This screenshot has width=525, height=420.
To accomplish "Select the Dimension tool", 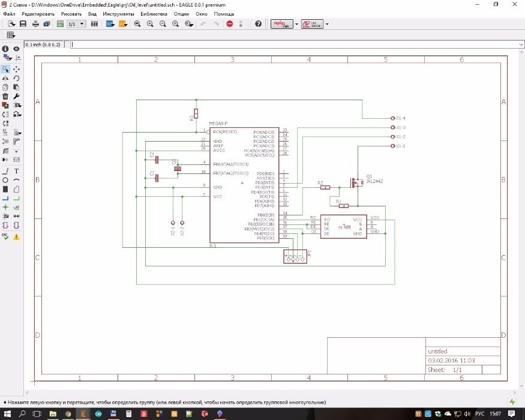I will pos(16,217).
